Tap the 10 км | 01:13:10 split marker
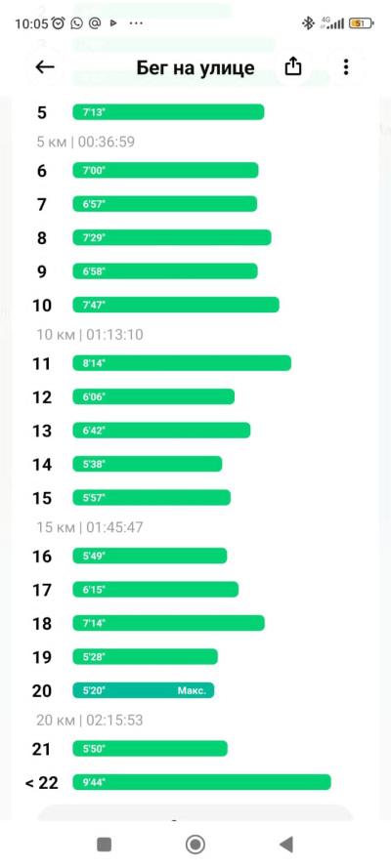391x868 pixels. (x=90, y=334)
